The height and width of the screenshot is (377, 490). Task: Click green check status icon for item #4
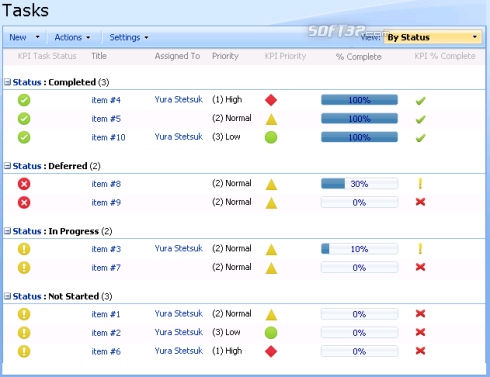tap(24, 100)
